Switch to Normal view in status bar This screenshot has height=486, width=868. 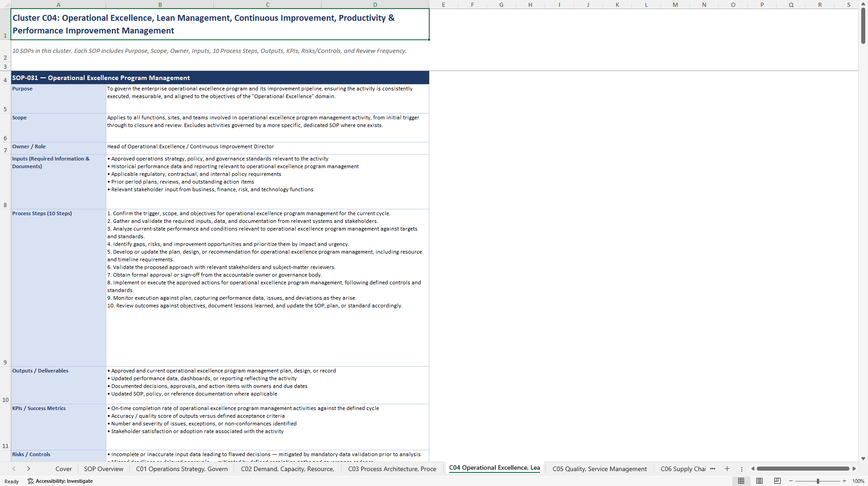pos(741,481)
